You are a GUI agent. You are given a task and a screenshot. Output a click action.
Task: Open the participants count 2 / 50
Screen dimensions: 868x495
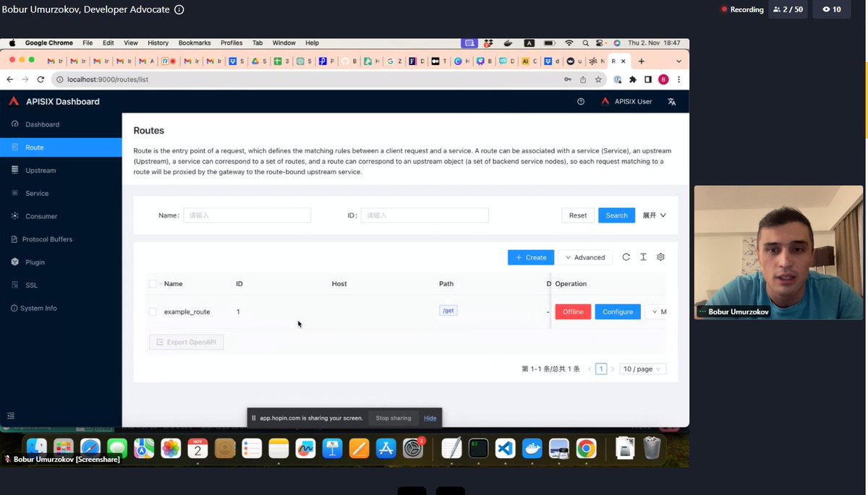coord(788,9)
